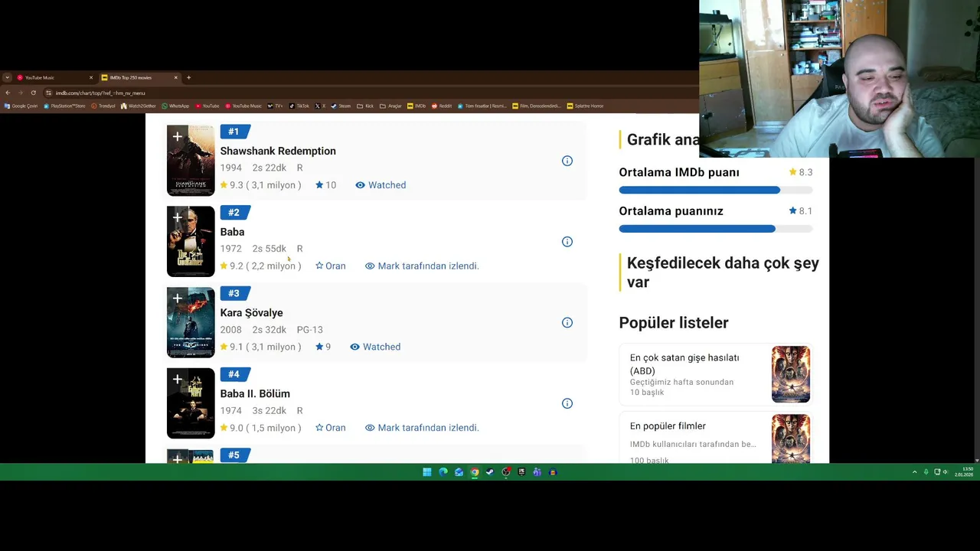
Task: Expand the Araçlar bookmarks folder
Action: click(x=390, y=106)
